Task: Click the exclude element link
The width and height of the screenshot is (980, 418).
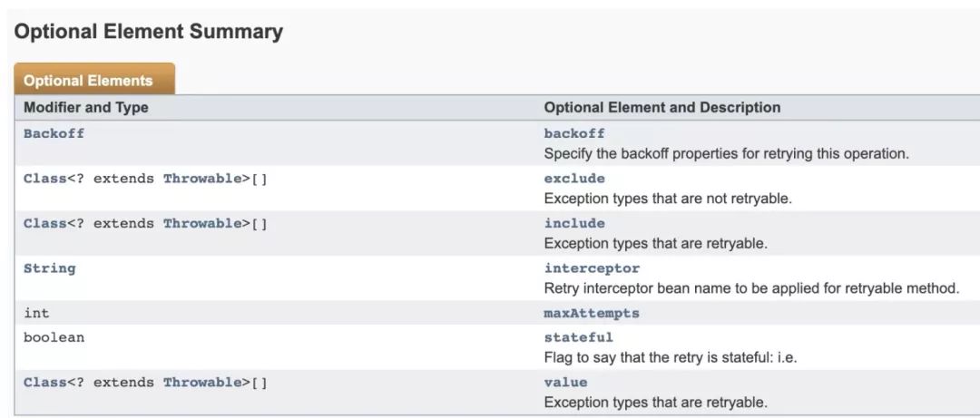Action: 574,179
